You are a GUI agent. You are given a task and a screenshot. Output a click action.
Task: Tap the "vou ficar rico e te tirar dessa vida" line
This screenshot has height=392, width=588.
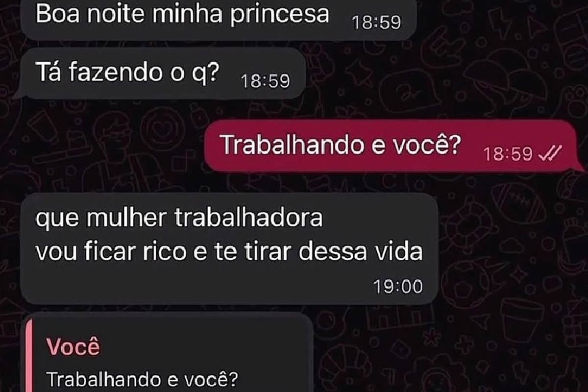(x=229, y=252)
